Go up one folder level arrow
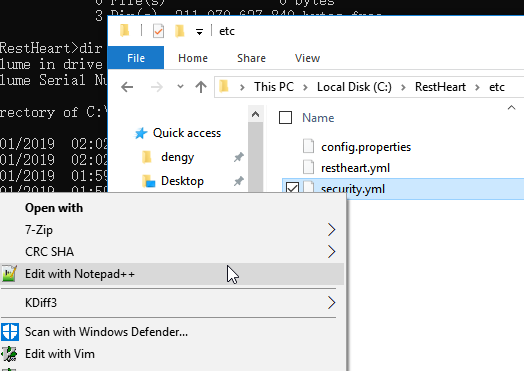This screenshot has width=524, height=371. pos(201,87)
